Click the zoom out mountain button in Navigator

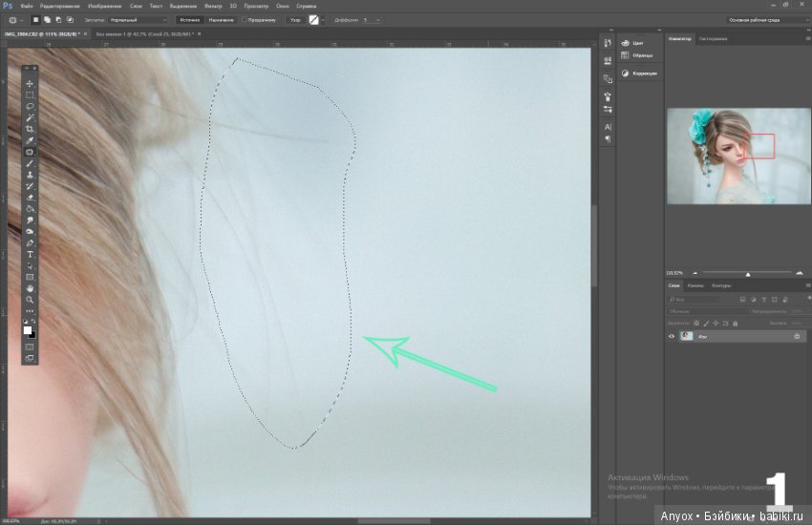(694, 273)
